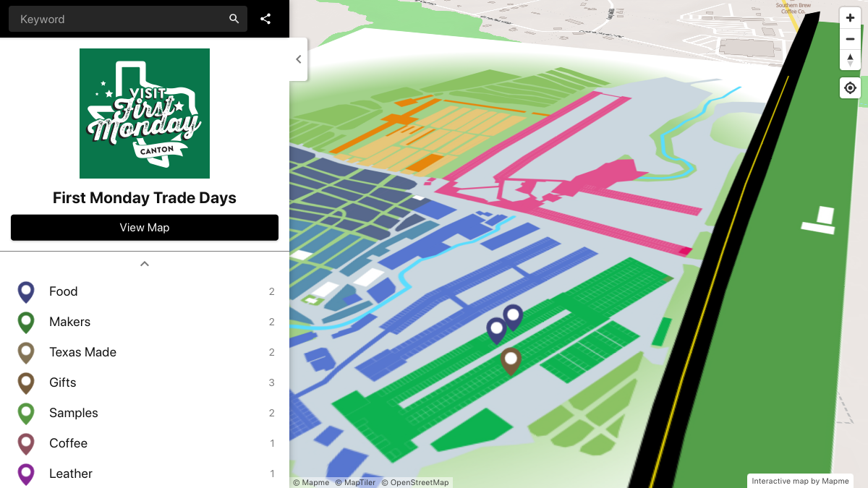
Task: Click the search magnifier icon
Action: pyautogui.click(x=234, y=19)
